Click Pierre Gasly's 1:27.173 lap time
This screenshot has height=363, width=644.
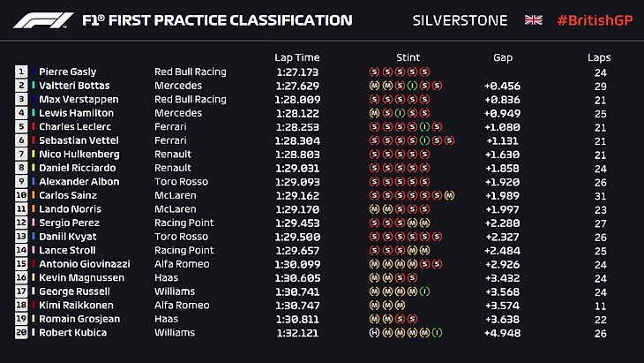pos(296,72)
